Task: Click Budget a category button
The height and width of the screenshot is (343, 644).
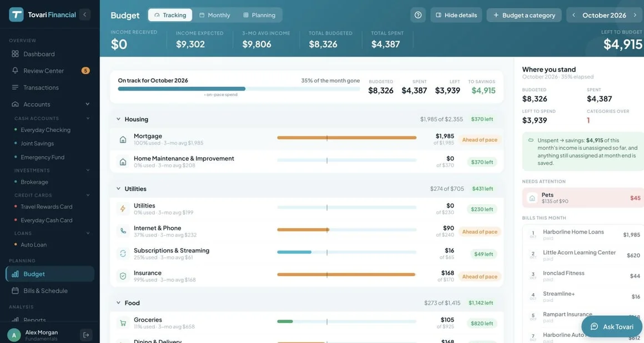Action: [524, 15]
